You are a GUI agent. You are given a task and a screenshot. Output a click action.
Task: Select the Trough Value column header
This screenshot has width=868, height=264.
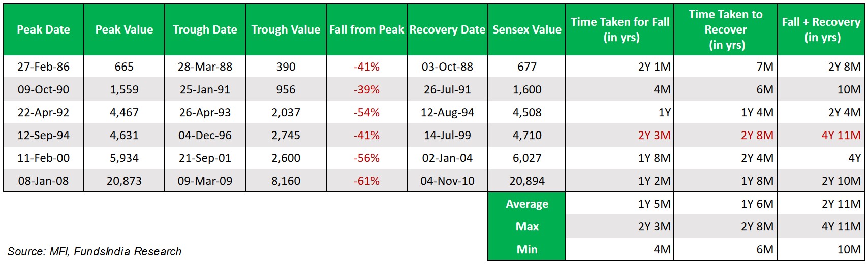pos(286,30)
